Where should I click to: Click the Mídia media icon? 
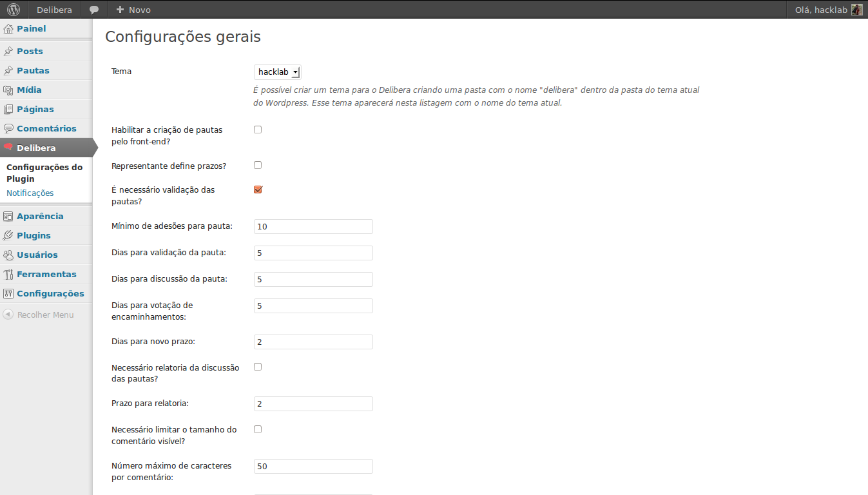(8, 90)
